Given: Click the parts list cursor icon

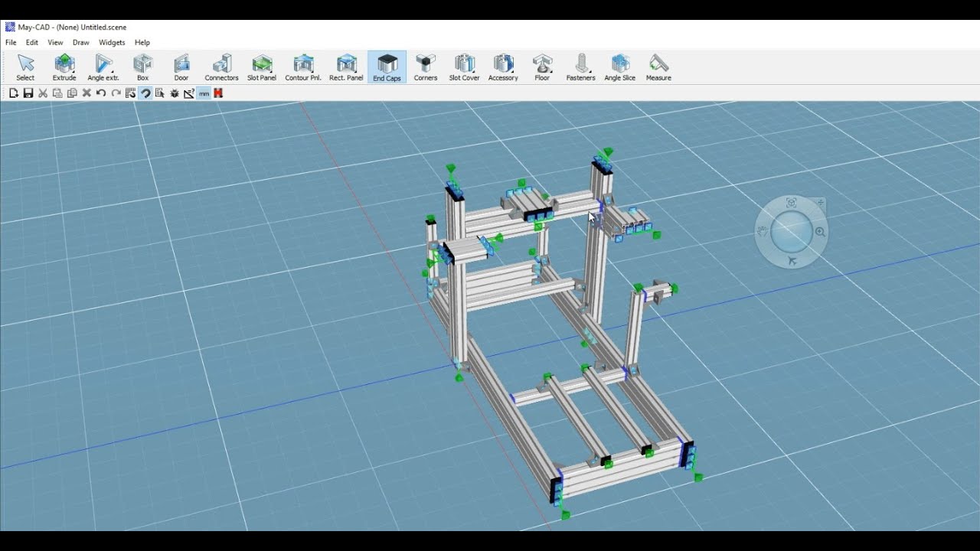Looking at the screenshot, I should (x=159, y=93).
